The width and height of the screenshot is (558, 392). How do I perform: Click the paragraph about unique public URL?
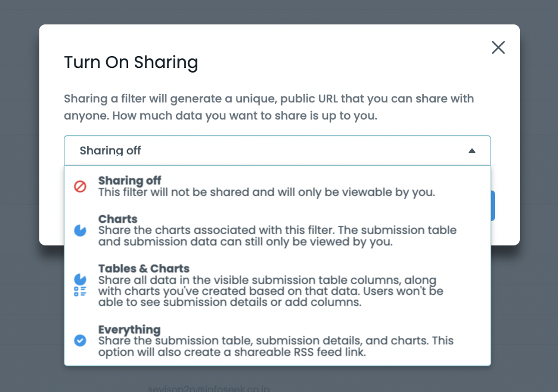tap(268, 107)
